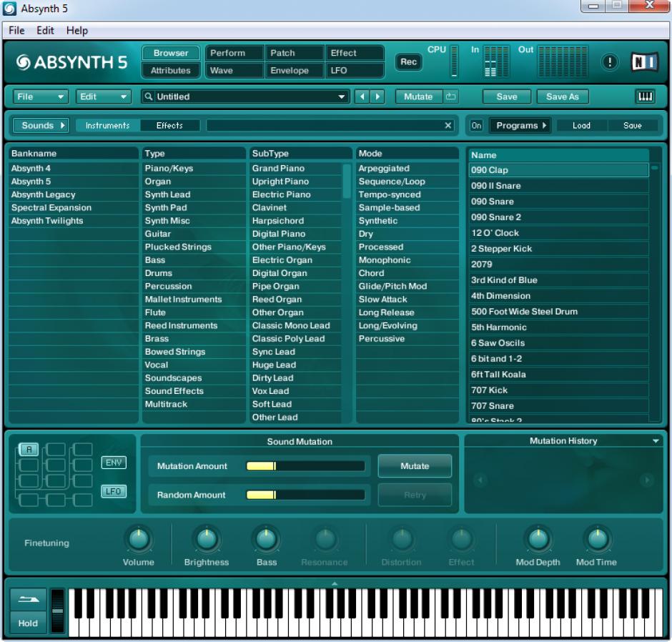Click the NI logo icon
The image size is (672, 642).
(x=643, y=62)
